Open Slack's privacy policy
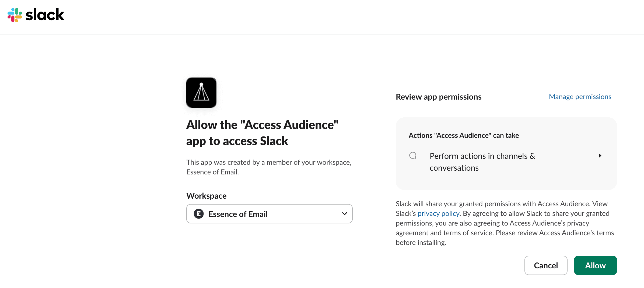This screenshot has width=644, height=288. point(438,213)
